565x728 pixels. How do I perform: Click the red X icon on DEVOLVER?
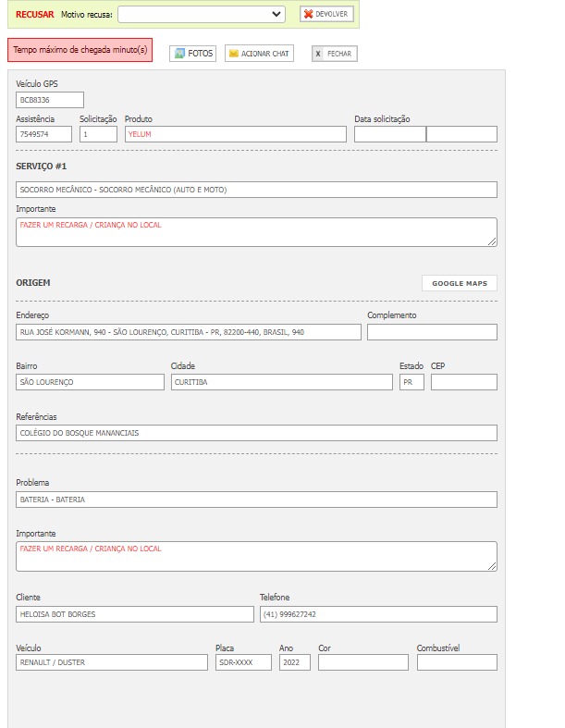pos(308,14)
